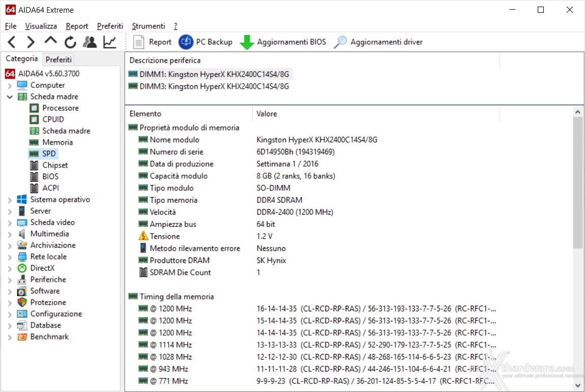The width and height of the screenshot is (585, 392).
Task: Click the Configurazione icon
Action: [22, 314]
